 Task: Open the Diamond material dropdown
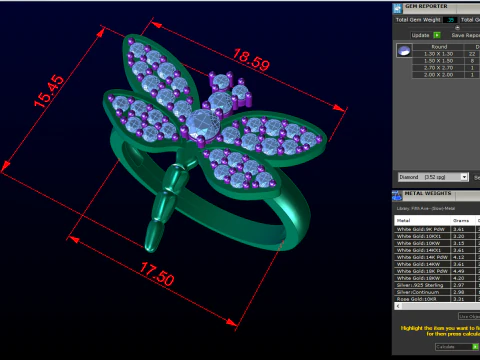point(464,177)
